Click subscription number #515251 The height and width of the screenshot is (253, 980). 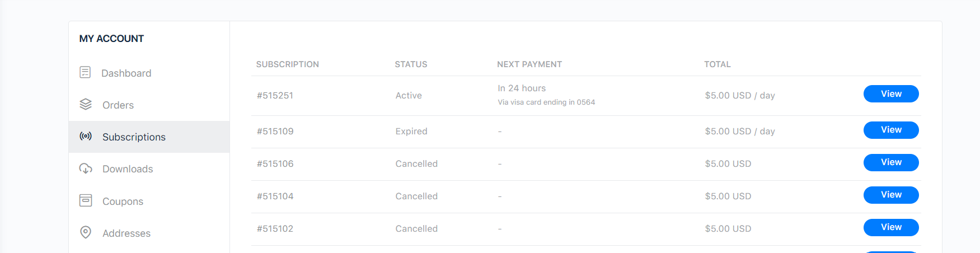pyautogui.click(x=275, y=96)
